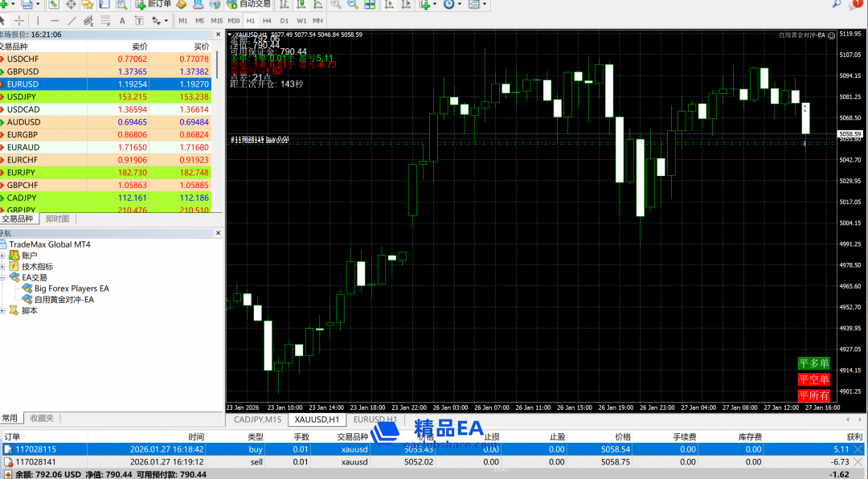The height and width of the screenshot is (479, 868).
Task: Switch chart timeframe to M15
Action: [x=217, y=20]
